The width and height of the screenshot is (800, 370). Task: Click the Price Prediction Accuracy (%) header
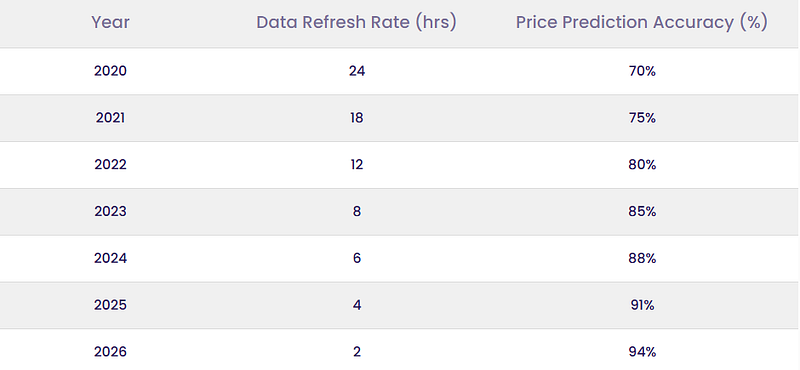coord(641,22)
